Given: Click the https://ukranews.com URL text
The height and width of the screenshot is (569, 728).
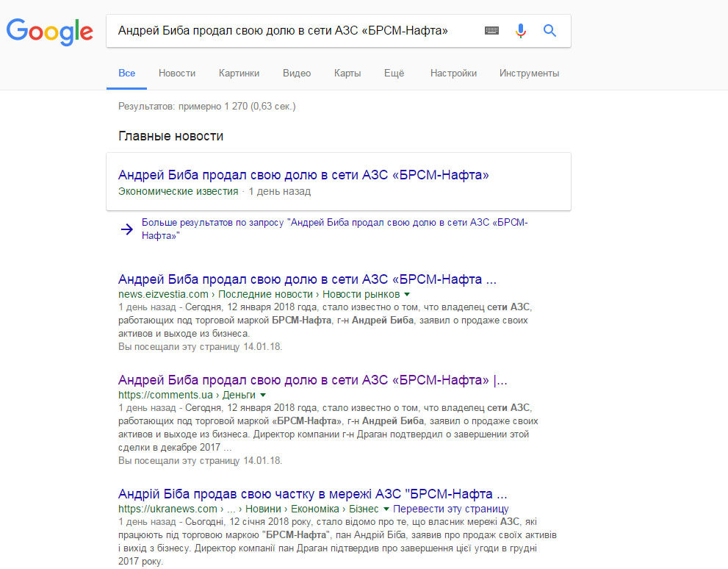Looking at the screenshot, I should 167,509.
